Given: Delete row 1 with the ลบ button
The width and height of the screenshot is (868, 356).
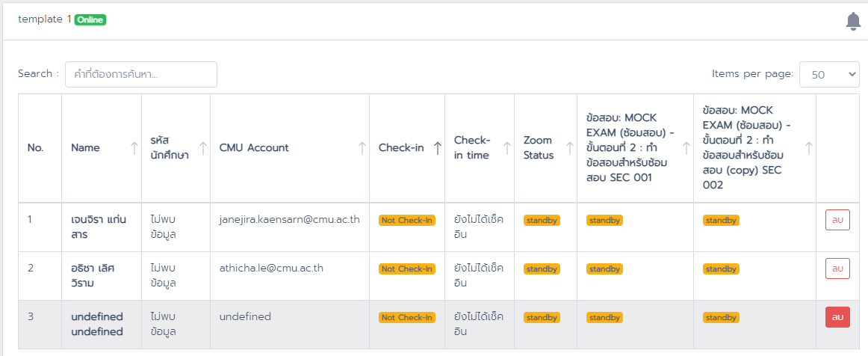Looking at the screenshot, I should pos(837,220).
